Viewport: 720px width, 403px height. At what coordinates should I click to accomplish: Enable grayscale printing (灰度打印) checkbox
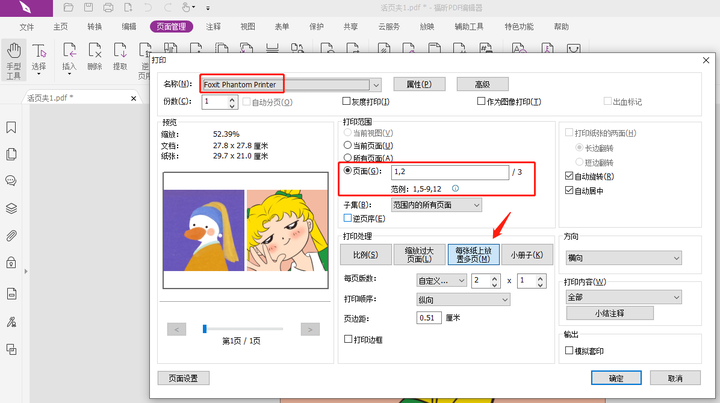[x=346, y=101]
